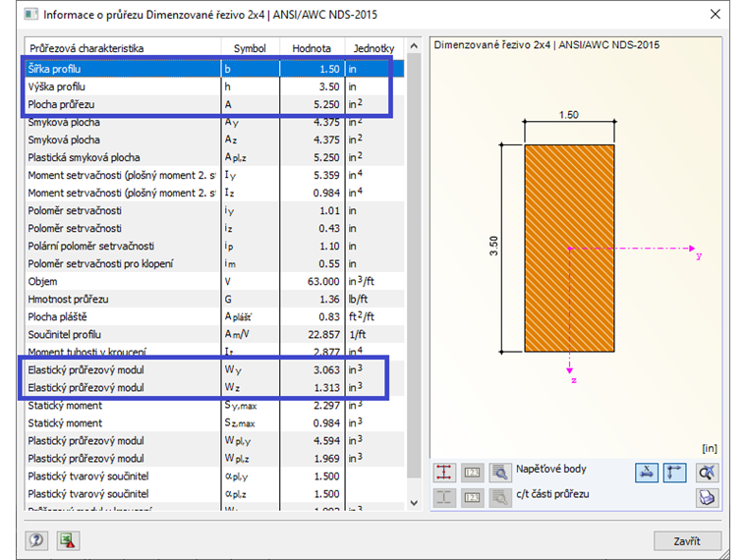Image resolution: width=747 pixels, height=560 pixels.
Task: Click the 22.857 value cell
Action: click(x=312, y=334)
